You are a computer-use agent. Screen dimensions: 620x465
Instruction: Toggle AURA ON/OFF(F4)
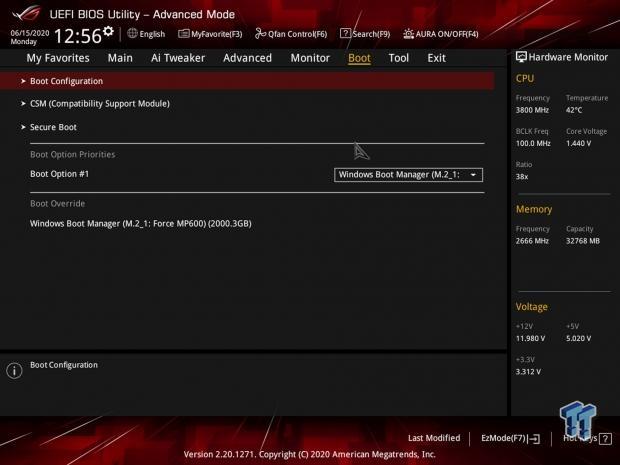click(x=440, y=34)
